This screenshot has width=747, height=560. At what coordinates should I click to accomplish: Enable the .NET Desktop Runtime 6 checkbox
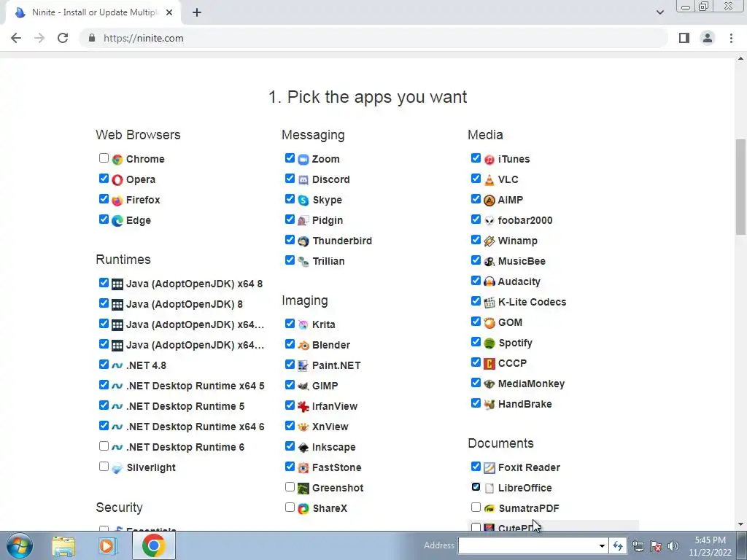pyautogui.click(x=104, y=446)
